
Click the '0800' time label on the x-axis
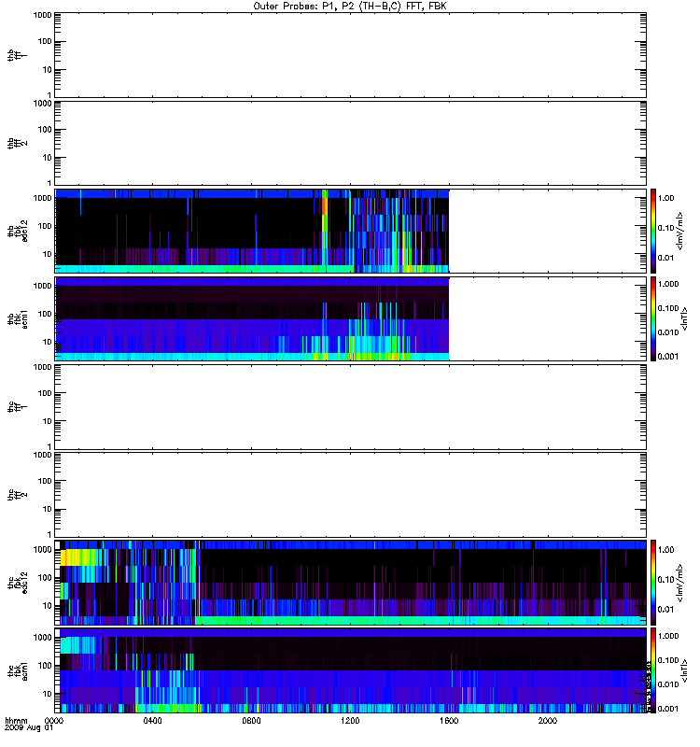point(251,721)
